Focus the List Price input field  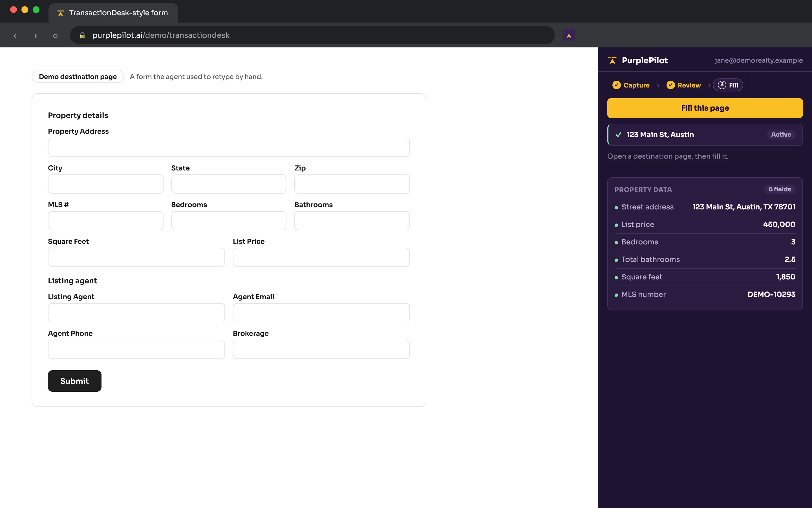tap(321, 257)
